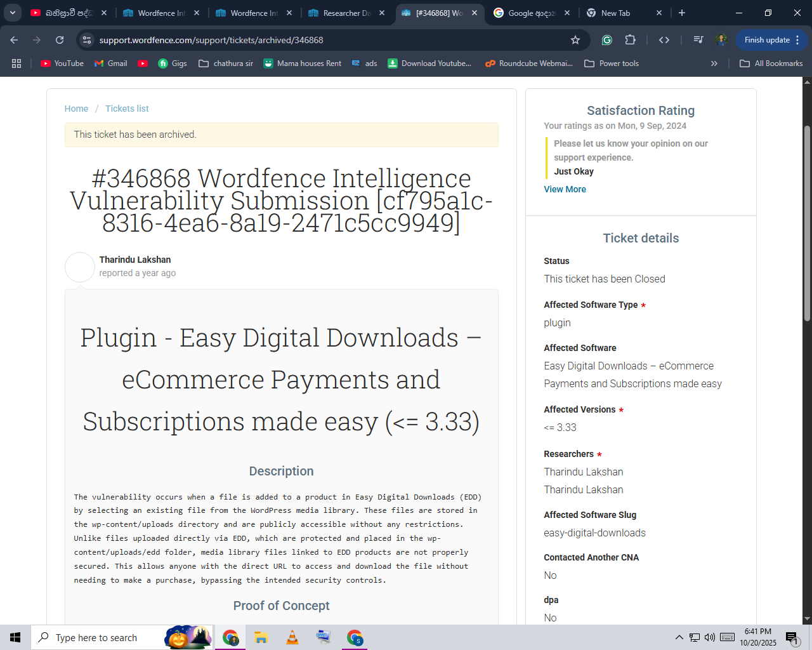This screenshot has width=812, height=650.
Task: Open the tab search dropdown chevron
Action: pos(12,13)
